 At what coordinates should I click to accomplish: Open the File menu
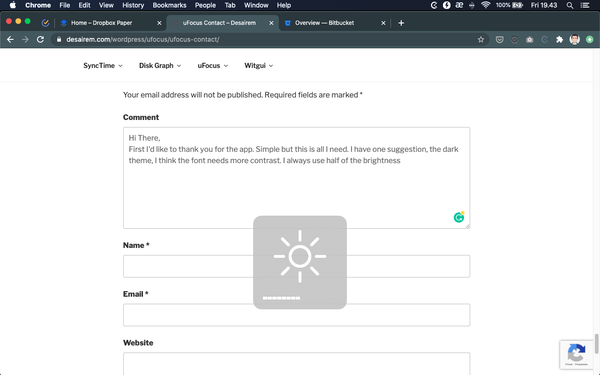coord(65,5)
